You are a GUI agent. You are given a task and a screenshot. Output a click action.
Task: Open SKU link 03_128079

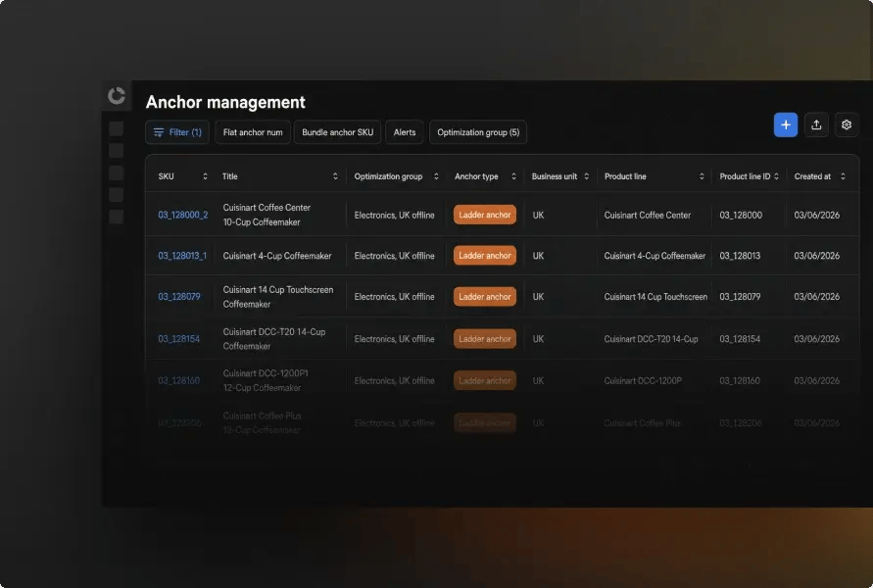[178, 297]
